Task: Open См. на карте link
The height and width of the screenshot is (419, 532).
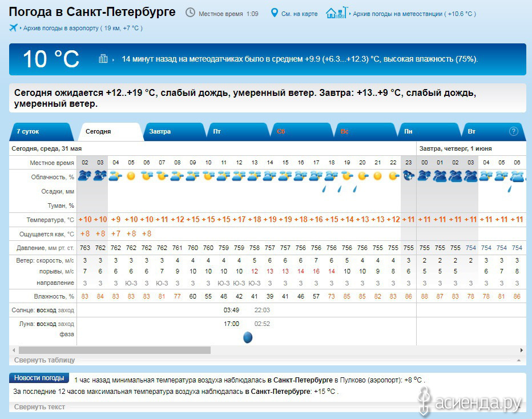Action: point(299,14)
